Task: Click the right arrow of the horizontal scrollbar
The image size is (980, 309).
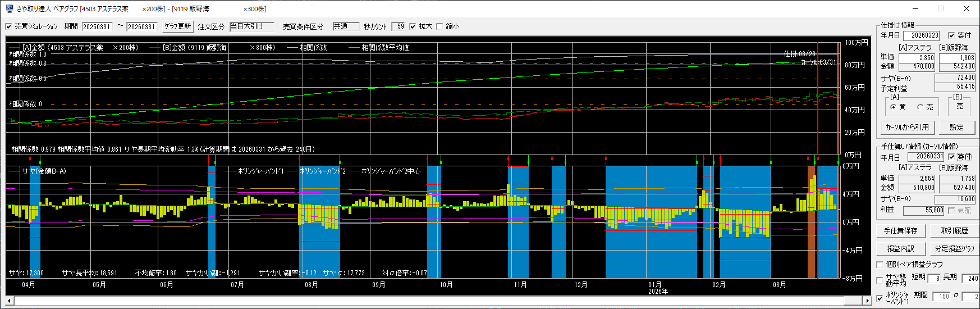Action: coord(867,301)
